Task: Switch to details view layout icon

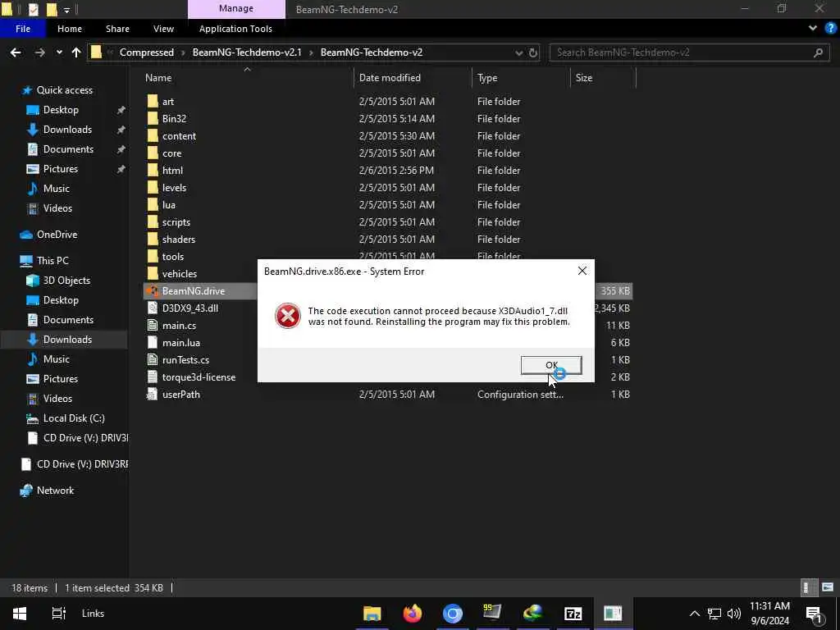Action: [807, 587]
